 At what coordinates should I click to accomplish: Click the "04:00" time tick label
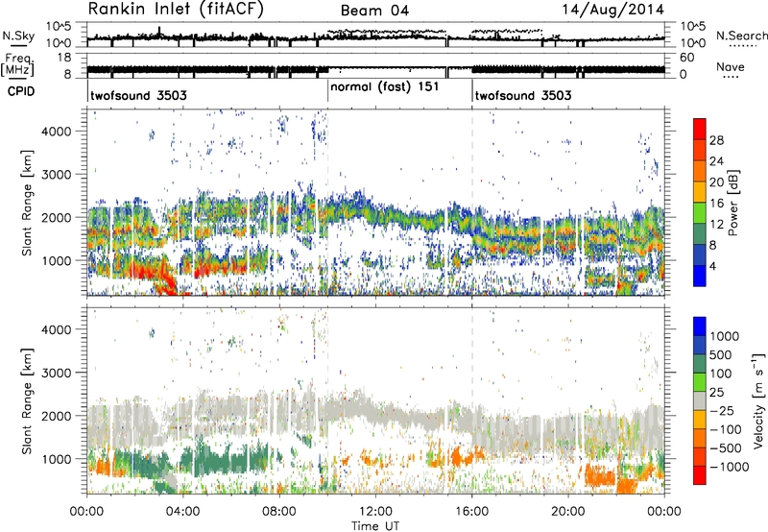pyautogui.click(x=182, y=512)
